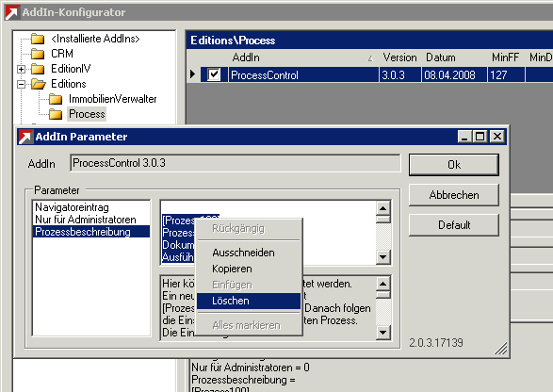Select the Navigatoreintrag parameter
Viewport: 553px width, 392px height.
point(72,207)
